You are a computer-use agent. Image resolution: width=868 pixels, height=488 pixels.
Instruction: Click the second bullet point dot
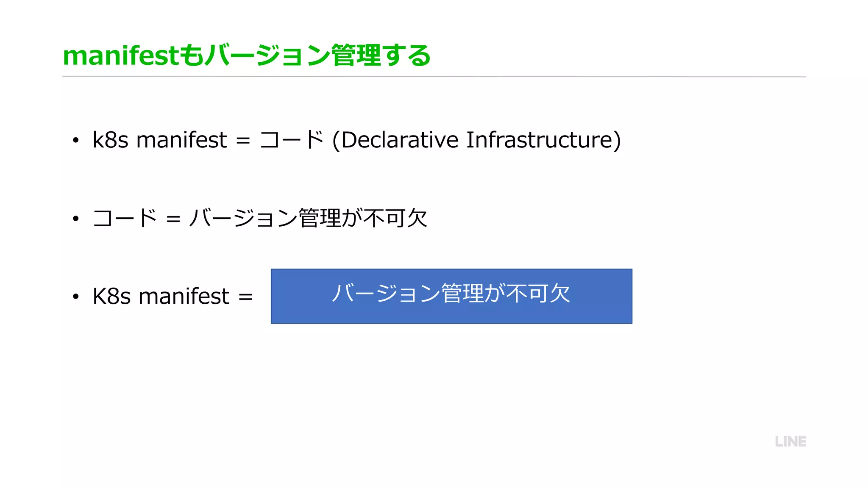click(76, 219)
